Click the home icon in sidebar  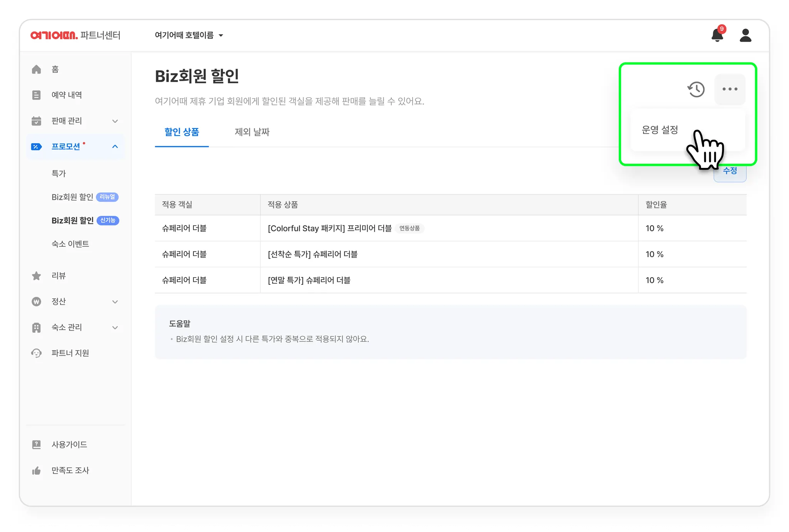coord(37,69)
